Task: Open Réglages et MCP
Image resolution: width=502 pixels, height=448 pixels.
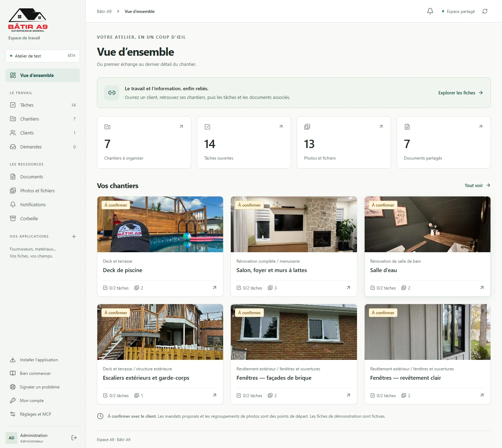Action: click(43, 414)
